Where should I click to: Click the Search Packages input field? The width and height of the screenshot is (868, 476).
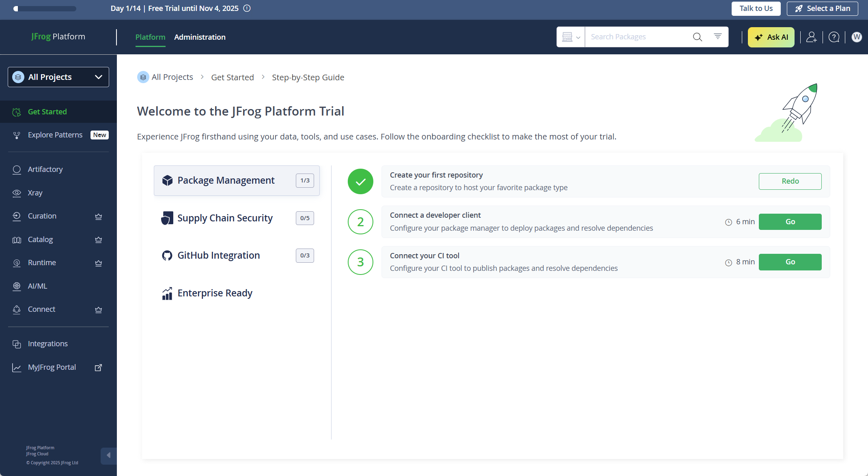coord(638,37)
